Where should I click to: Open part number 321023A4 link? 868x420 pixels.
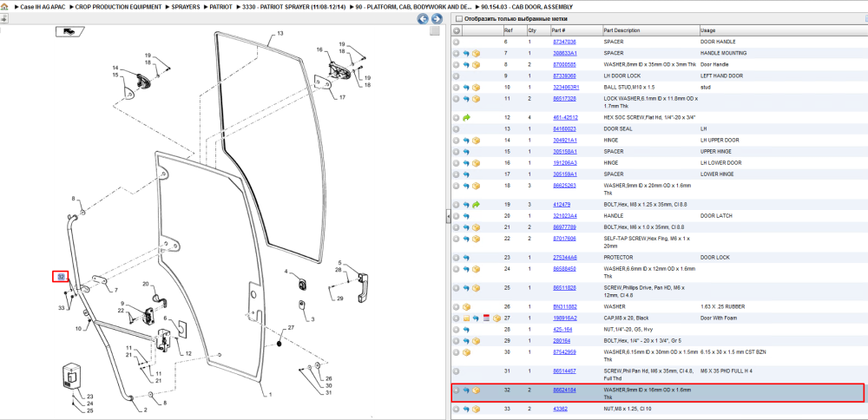[565, 216]
